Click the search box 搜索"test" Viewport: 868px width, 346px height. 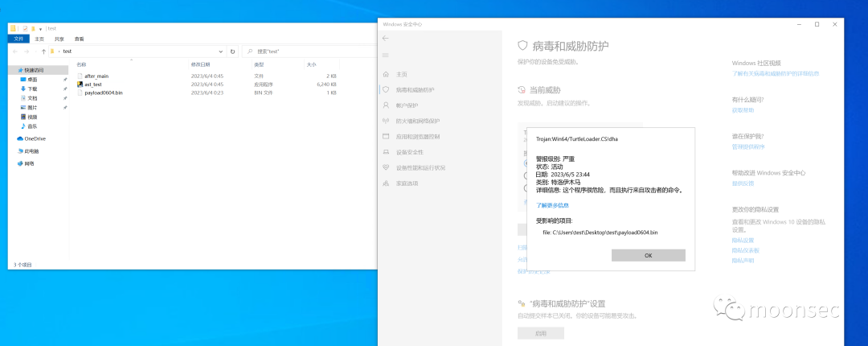click(310, 51)
